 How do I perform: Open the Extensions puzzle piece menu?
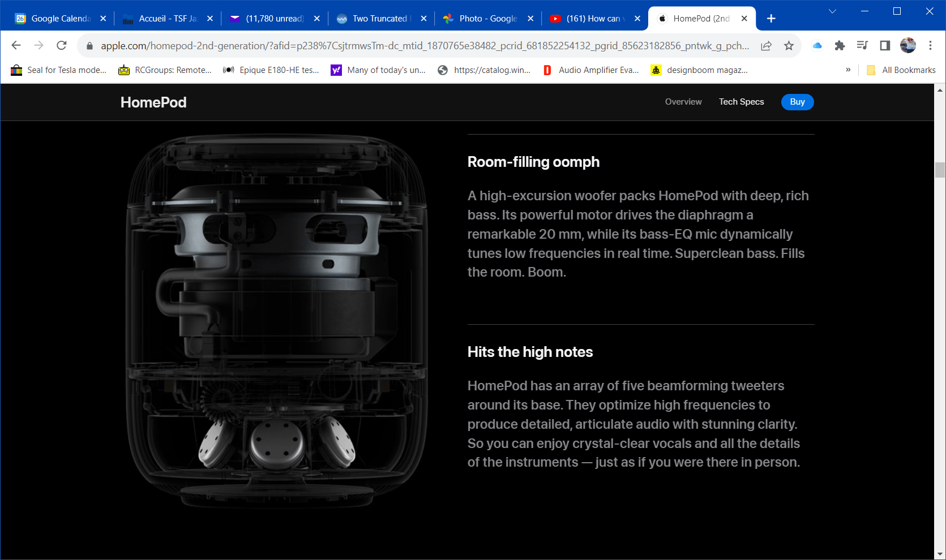pos(840,46)
